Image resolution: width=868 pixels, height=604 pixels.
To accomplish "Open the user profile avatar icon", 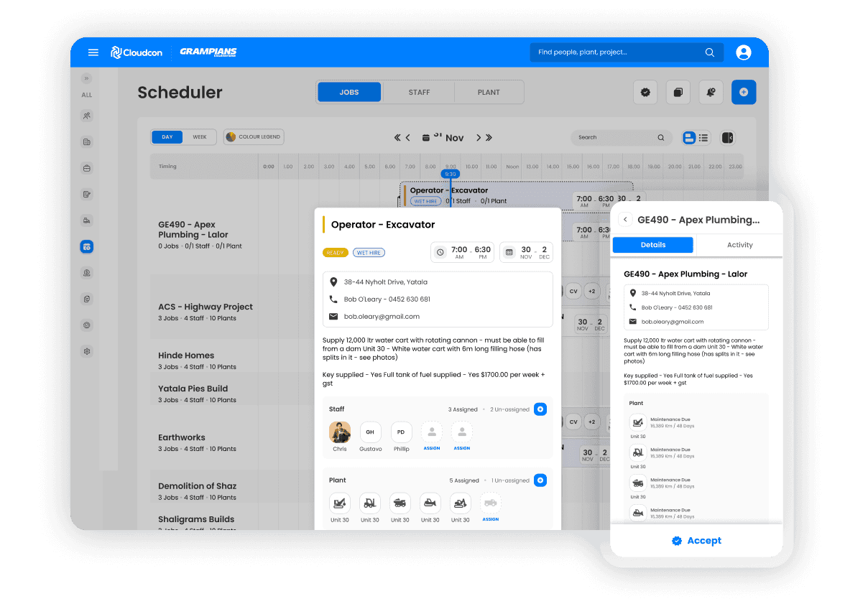I will pyautogui.click(x=744, y=52).
